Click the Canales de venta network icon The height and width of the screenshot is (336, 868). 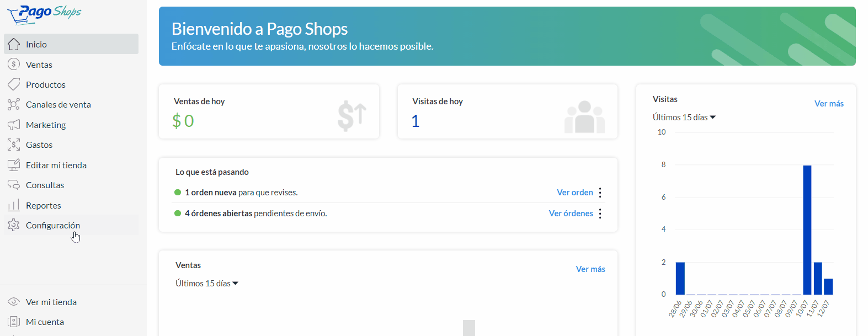click(14, 104)
